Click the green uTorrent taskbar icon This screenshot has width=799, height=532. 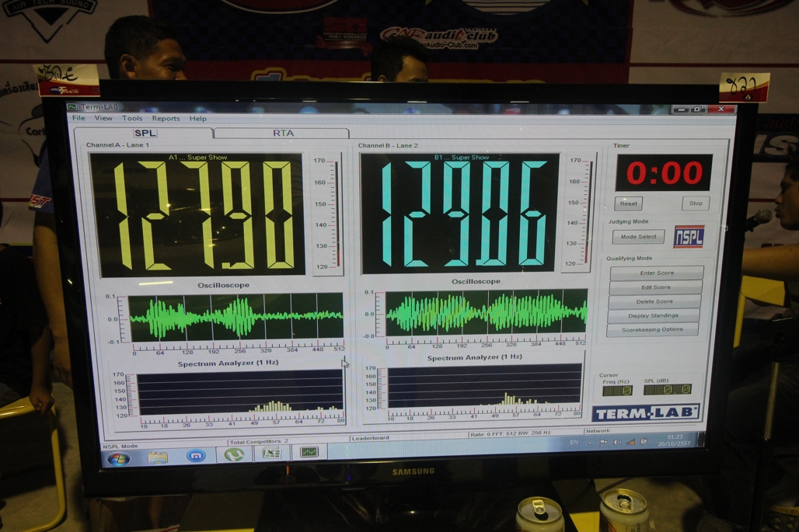pos(233,455)
